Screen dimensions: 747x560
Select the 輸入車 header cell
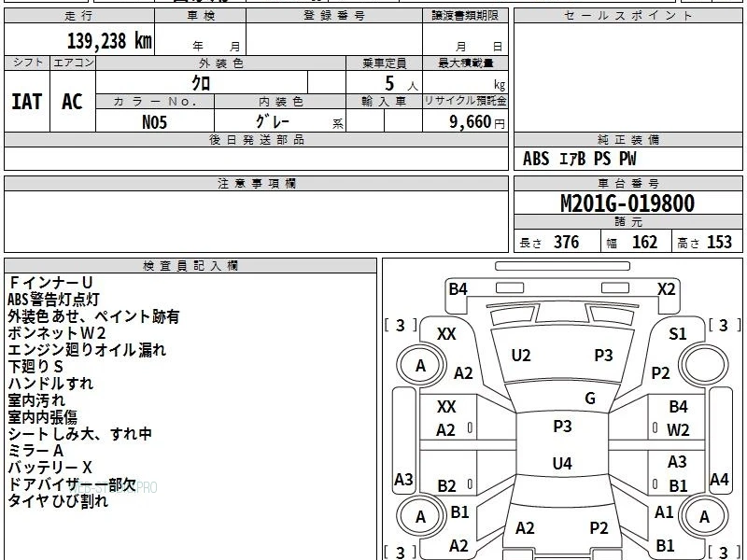[x=384, y=102]
